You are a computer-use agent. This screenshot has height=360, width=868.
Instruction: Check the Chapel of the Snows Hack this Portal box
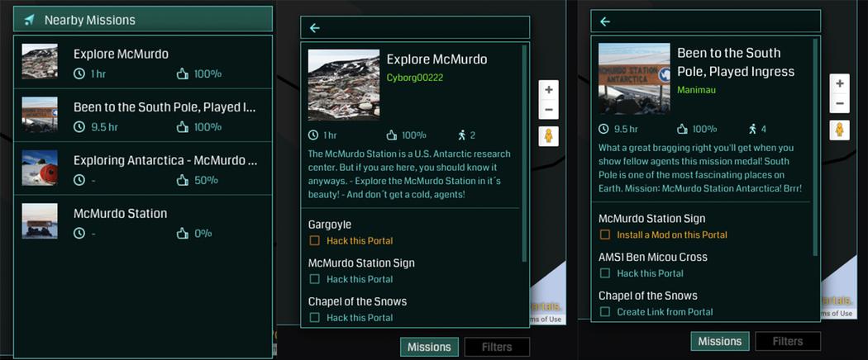314,317
